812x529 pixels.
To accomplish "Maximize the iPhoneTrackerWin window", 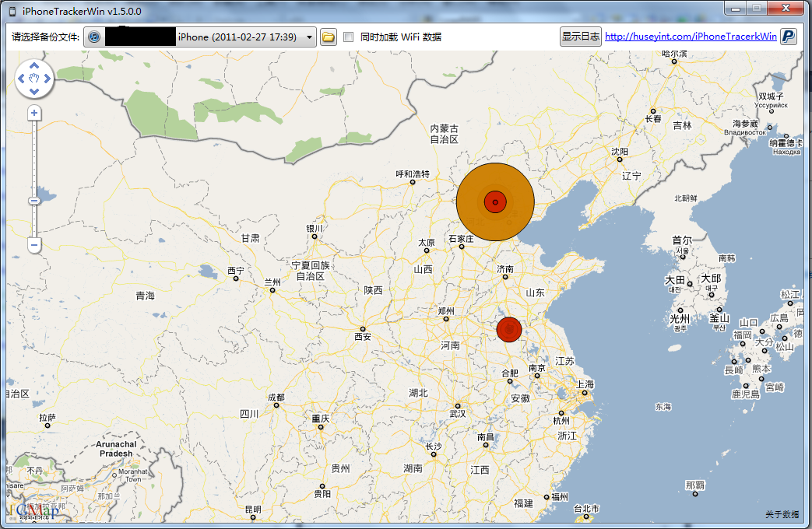I will pos(757,9).
